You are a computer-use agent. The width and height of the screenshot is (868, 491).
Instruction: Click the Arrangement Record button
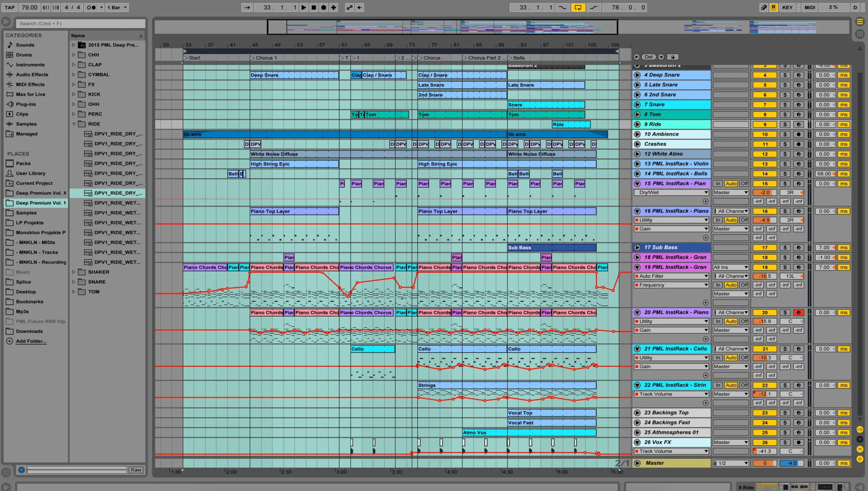tap(324, 7)
